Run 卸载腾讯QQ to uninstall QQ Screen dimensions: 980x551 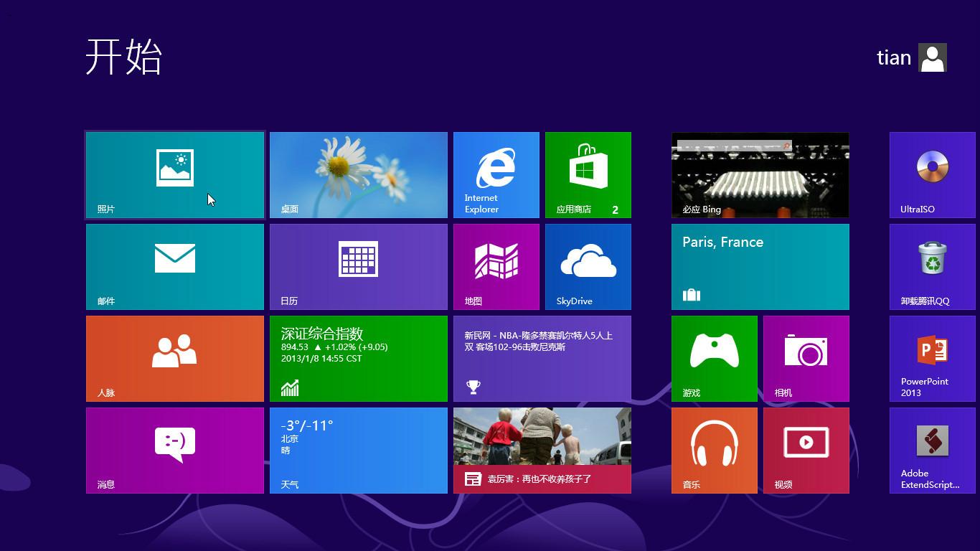[x=932, y=266]
